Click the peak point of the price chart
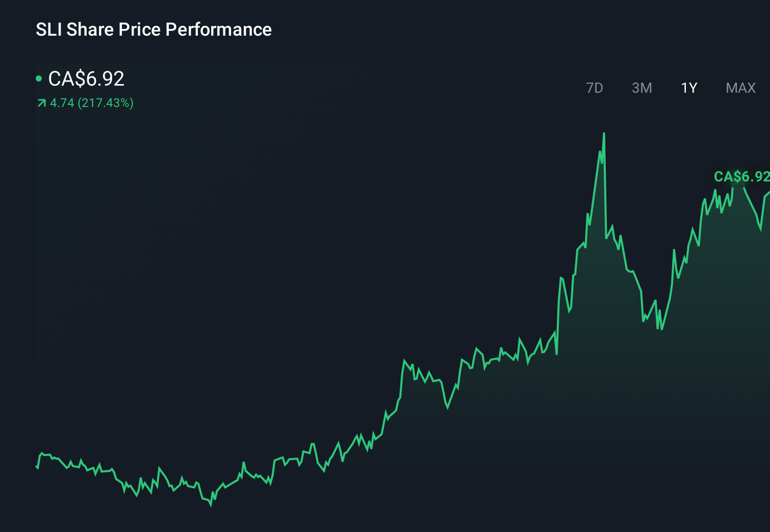 pos(604,134)
